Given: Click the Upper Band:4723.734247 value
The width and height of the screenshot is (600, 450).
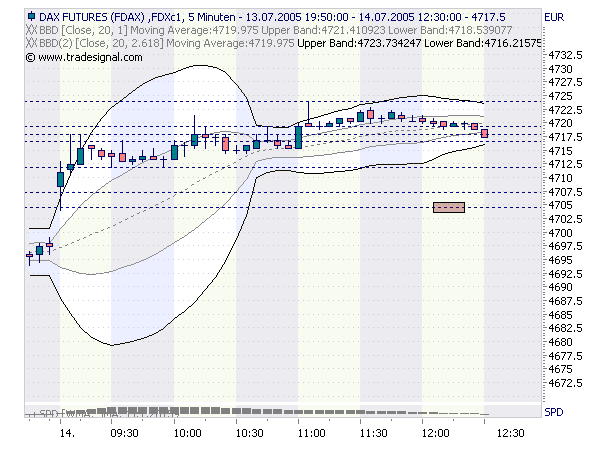Looking at the screenshot, I should [x=359, y=43].
